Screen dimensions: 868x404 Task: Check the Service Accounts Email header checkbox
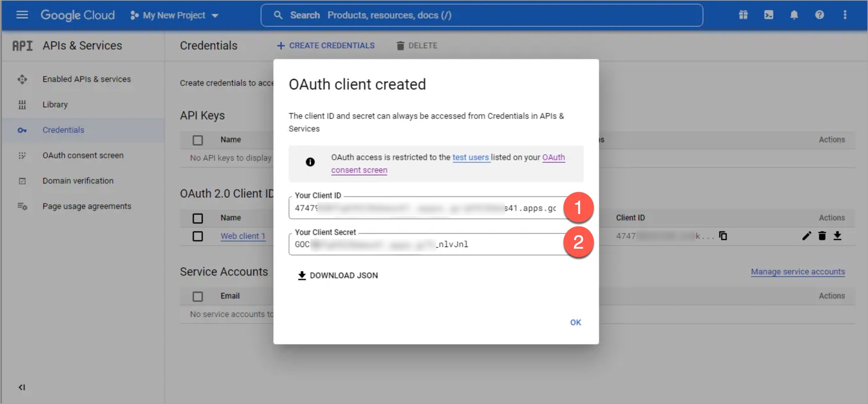click(197, 296)
